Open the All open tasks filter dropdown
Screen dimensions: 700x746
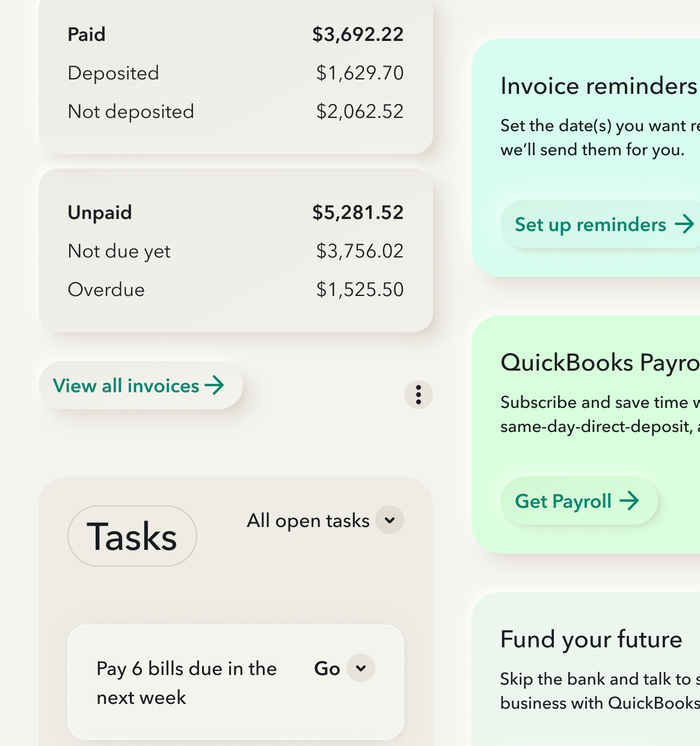[325, 520]
